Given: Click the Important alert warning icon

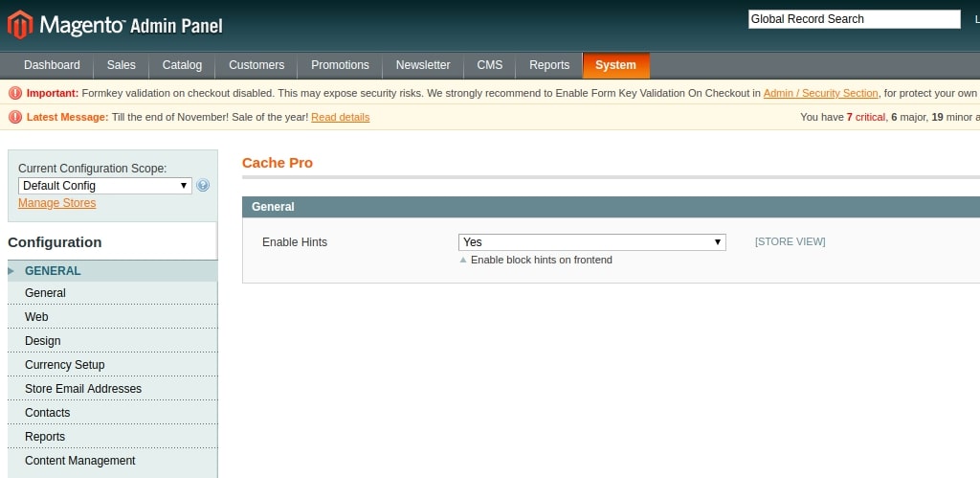Looking at the screenshot, I should 15,93.
